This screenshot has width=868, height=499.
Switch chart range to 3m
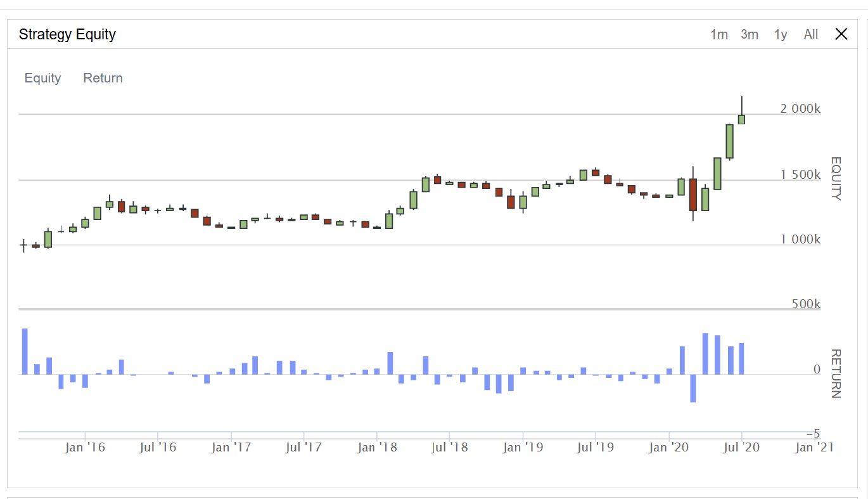[x=749, y=34]
